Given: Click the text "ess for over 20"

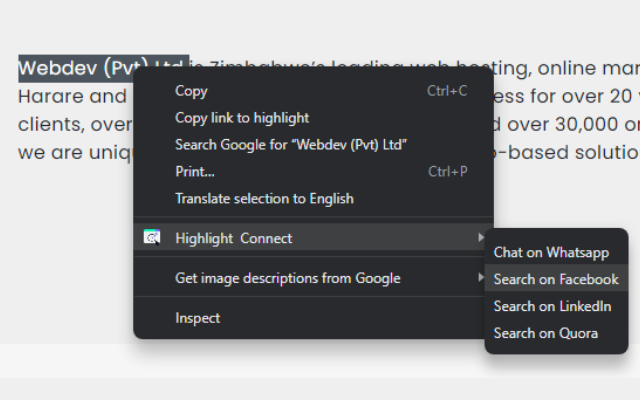Looking at the screenshot, I should (x=561, y=97).
